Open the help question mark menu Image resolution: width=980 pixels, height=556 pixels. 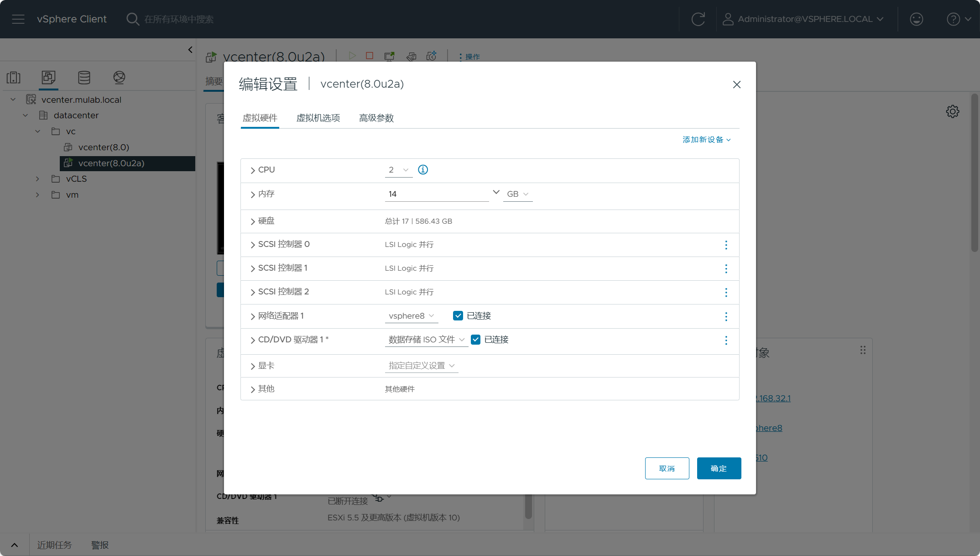click(959, 19)
